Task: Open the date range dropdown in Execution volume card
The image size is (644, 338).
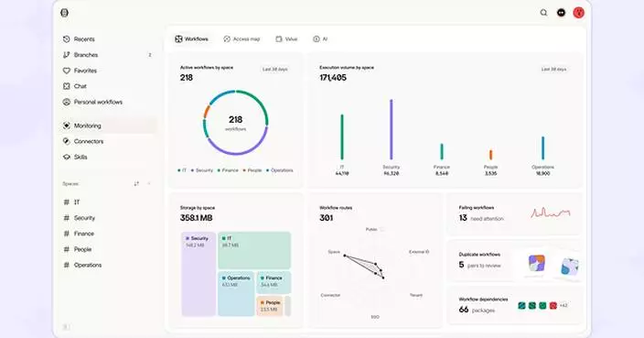Action: 553,69
